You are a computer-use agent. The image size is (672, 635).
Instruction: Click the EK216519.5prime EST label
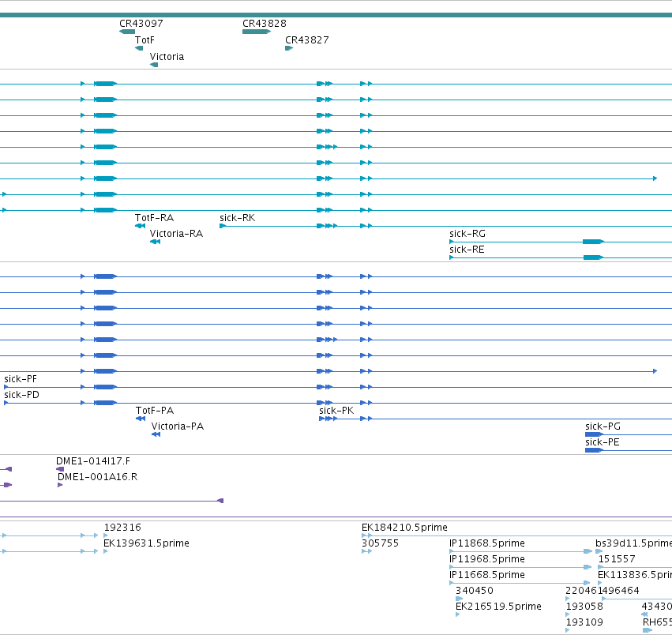pos(498,607)
